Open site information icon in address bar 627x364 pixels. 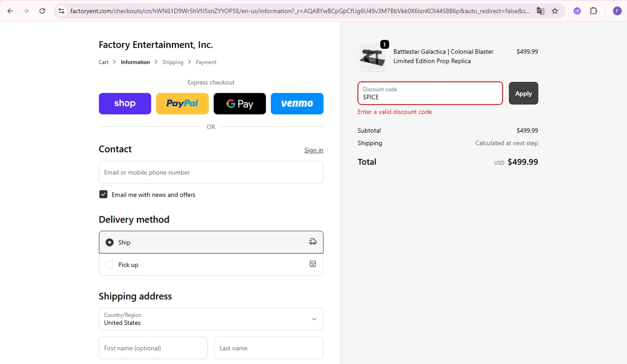(61, 11)
